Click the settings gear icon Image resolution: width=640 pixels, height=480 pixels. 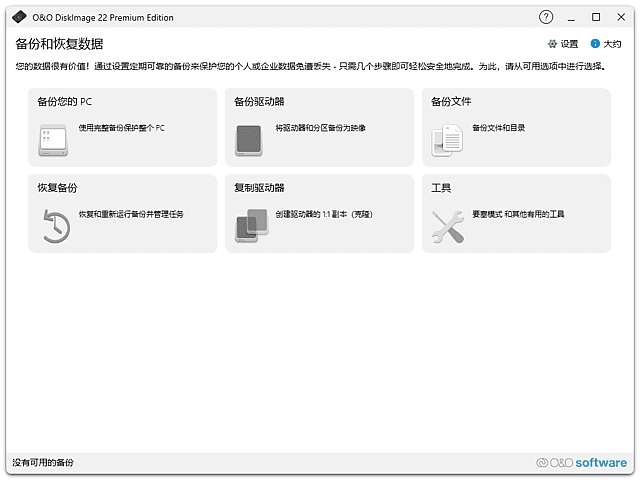(552, 44)
